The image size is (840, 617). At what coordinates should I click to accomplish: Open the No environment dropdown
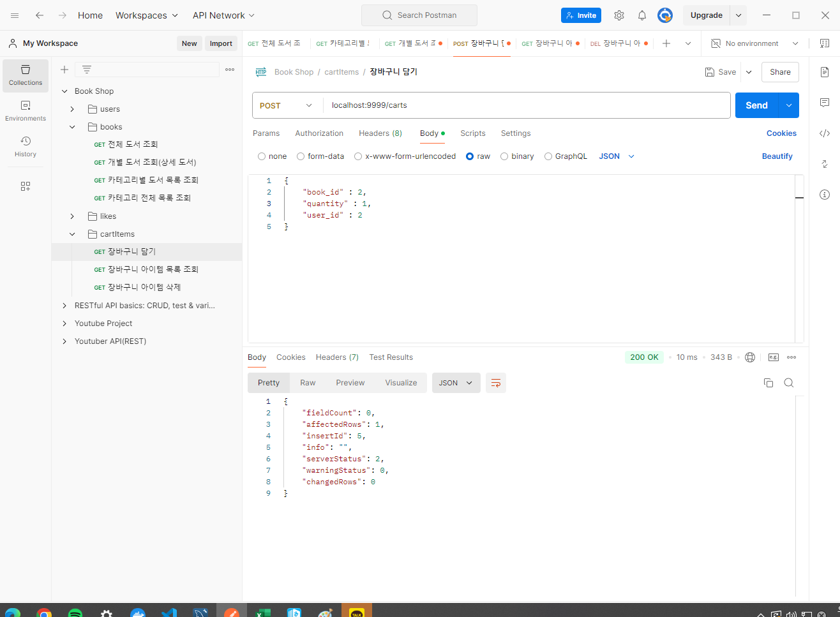(754, 43)
